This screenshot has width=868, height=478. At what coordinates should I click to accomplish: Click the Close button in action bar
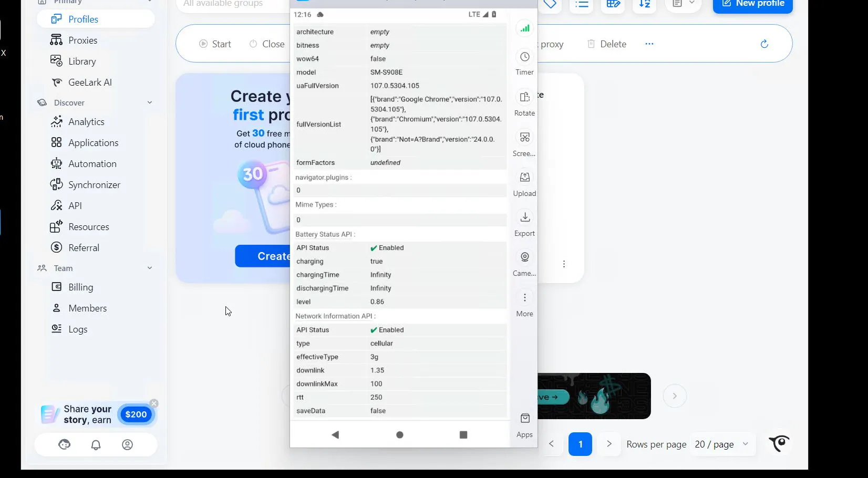tap(266, 44)
